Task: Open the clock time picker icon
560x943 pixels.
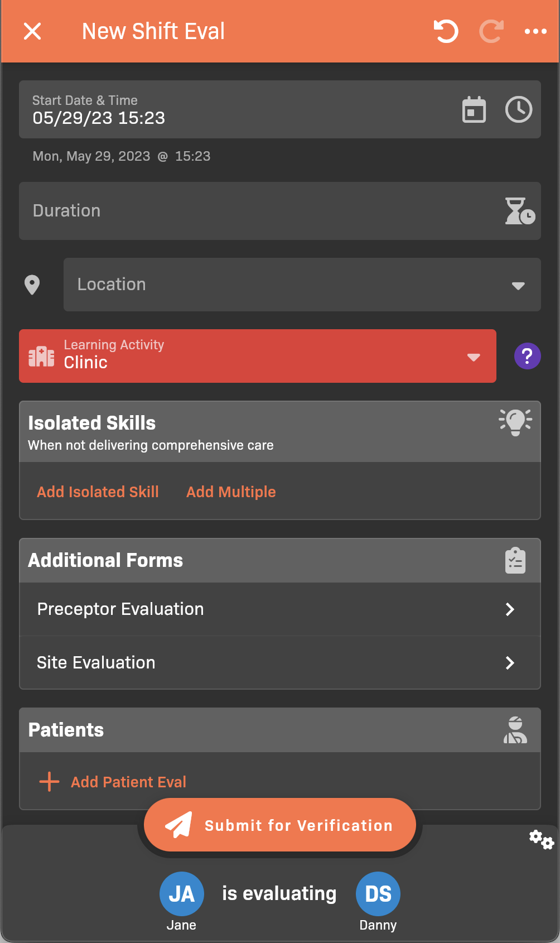Action: coord(519,109)
